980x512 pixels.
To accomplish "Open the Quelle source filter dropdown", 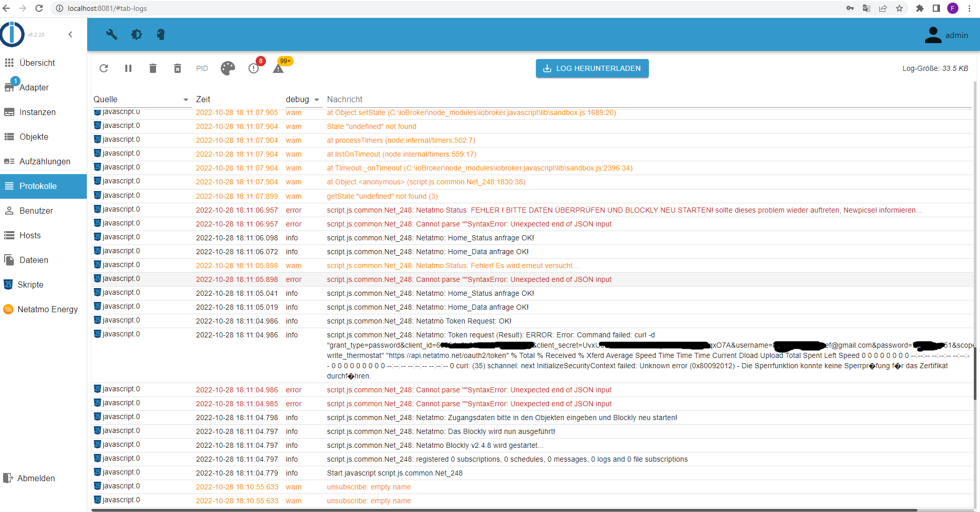I will 141,99.
